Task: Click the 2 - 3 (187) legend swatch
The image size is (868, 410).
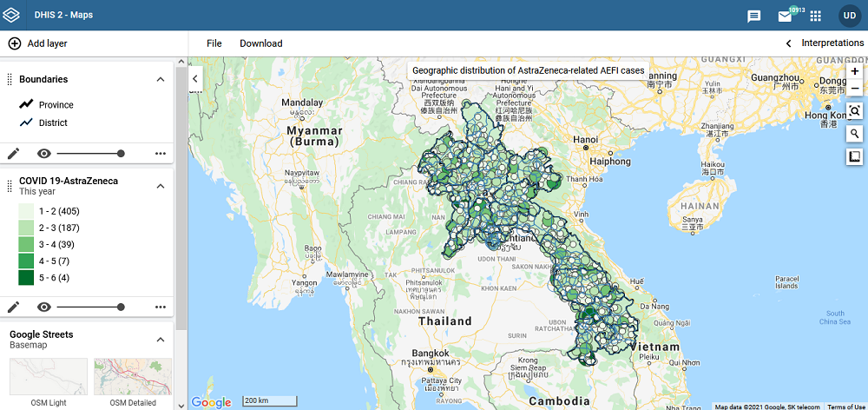Action: pos(26,228)
